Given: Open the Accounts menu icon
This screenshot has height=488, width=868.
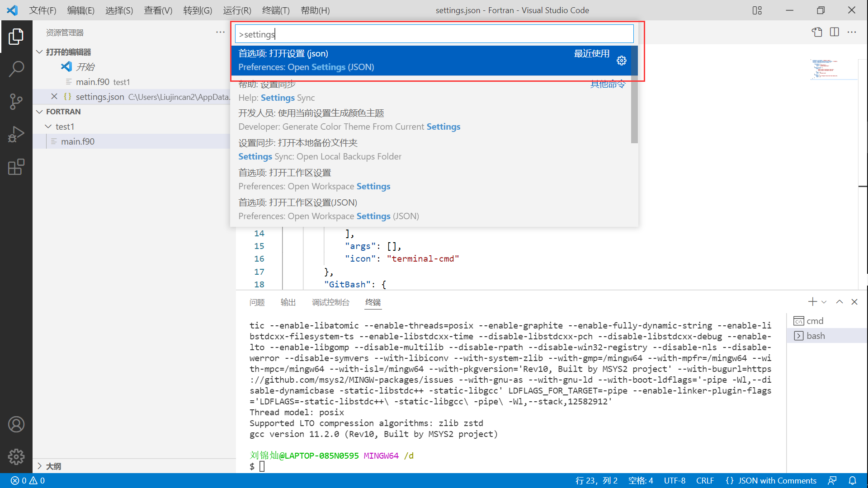Looking at the screenshot, I should point(16,424).
